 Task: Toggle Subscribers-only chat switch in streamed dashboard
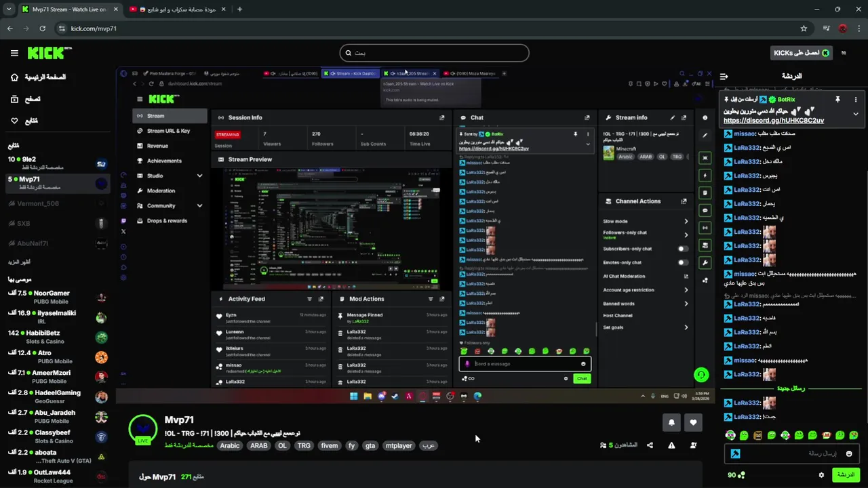click(x=683, y=249)
